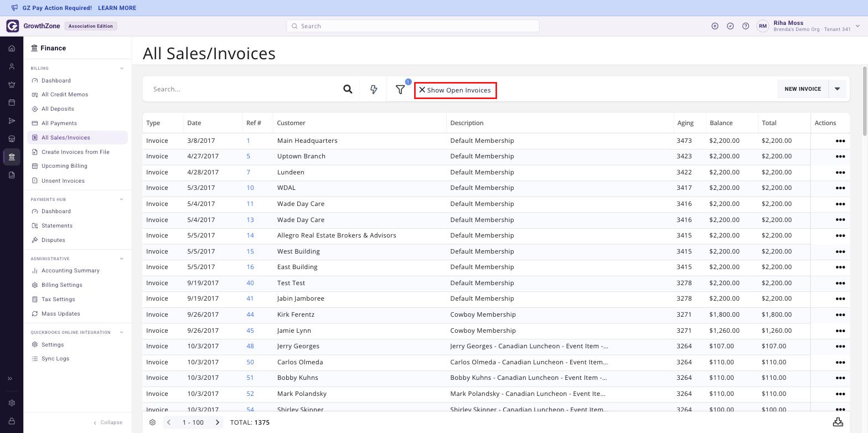Sort by the Aging column header
The width and height of the screenshot is (868, 433).
click(x=685, y=123)
